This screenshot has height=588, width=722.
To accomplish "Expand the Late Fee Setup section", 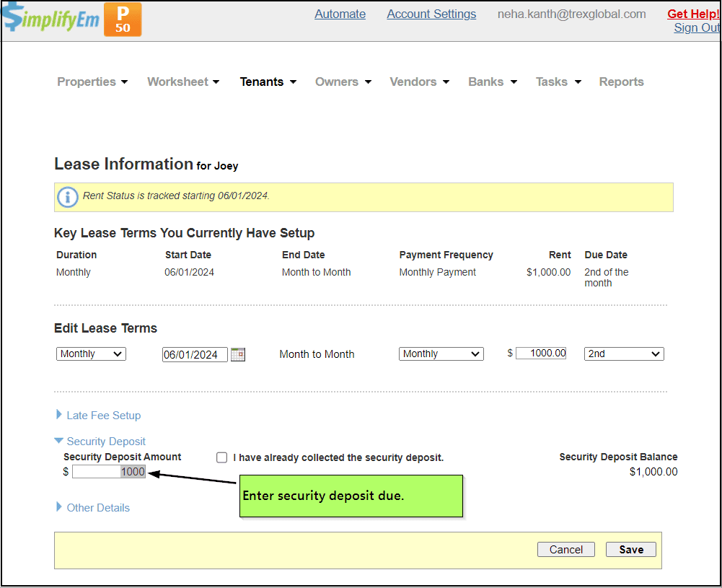I will (103, 416).
